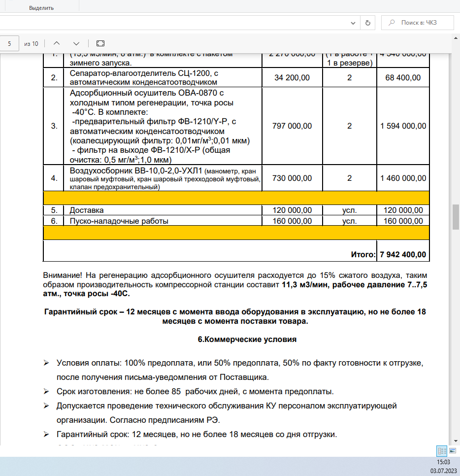Switch to large icons view icon
This screenshot has width=460, height=476.
point(453,451)
